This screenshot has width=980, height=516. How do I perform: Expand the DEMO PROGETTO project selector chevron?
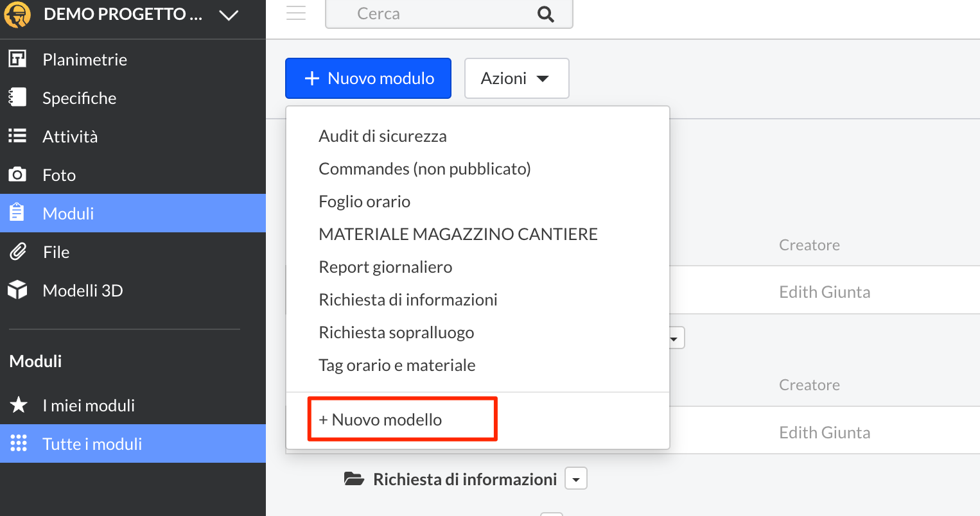(x=229, y=15)
